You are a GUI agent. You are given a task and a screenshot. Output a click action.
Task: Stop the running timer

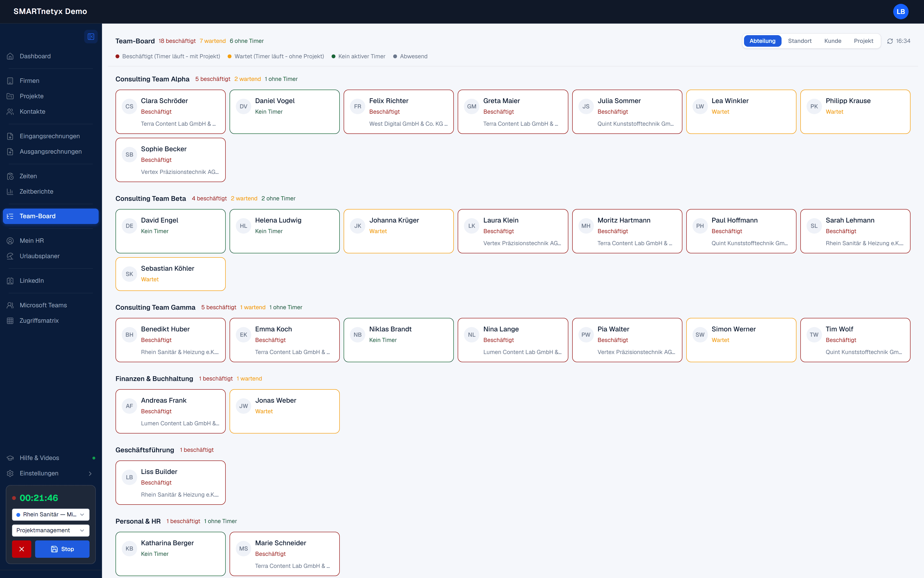coord(62,549)
